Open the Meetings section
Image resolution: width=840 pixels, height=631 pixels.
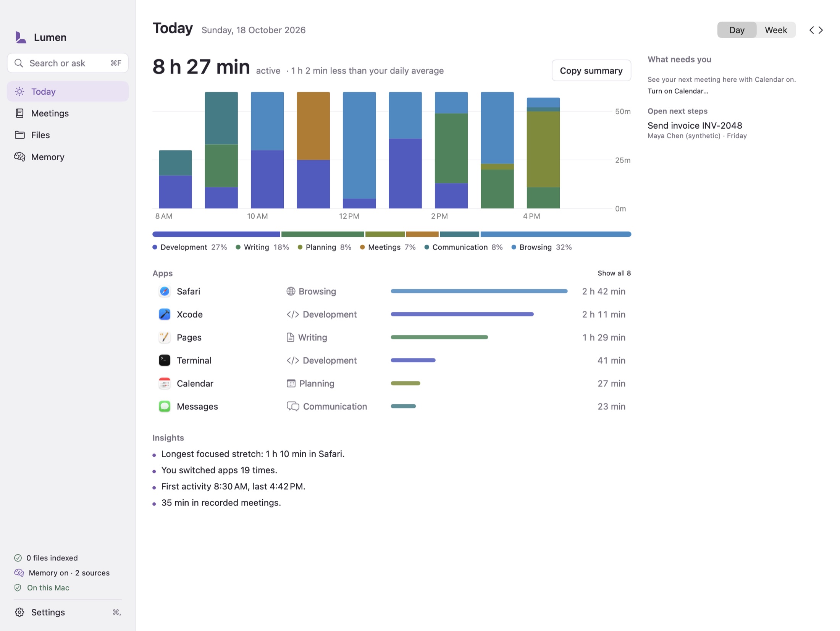pos(68,113)
